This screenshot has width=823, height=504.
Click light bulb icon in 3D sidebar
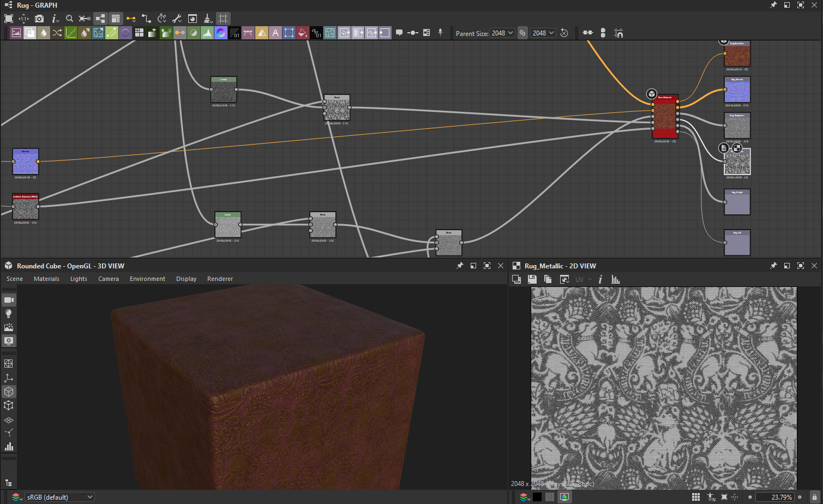point(9,314)
